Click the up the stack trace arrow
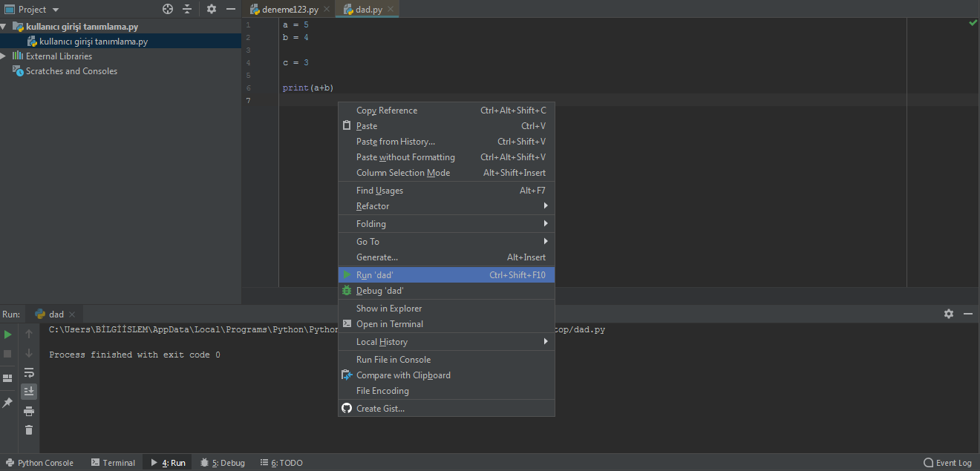Viewport: 980px width, 471px height. point(29,335)
